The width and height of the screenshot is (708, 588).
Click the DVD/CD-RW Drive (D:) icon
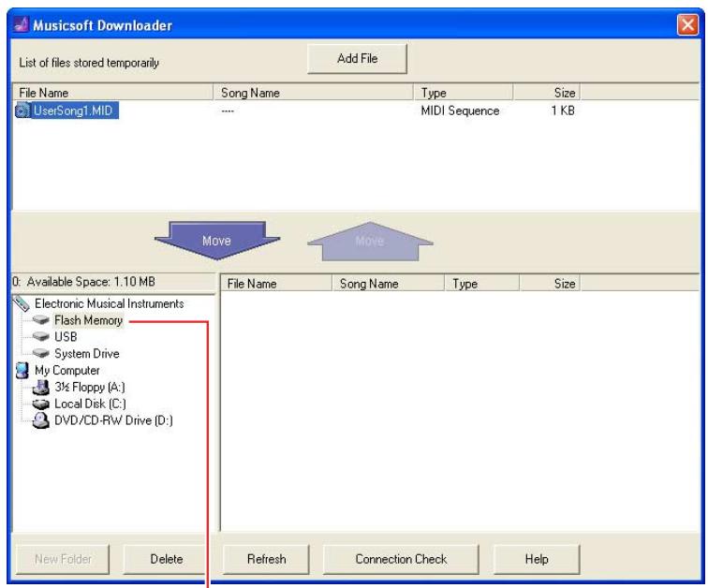41,420
